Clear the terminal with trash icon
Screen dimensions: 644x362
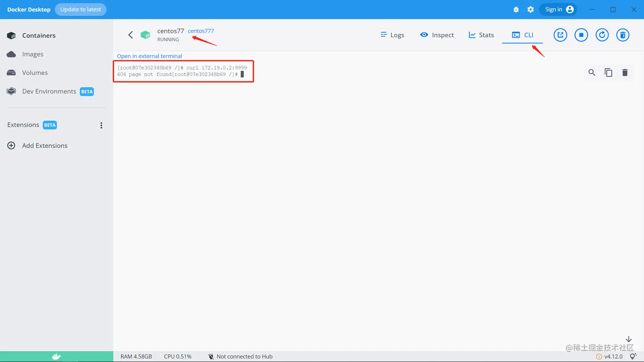point(625,72)
